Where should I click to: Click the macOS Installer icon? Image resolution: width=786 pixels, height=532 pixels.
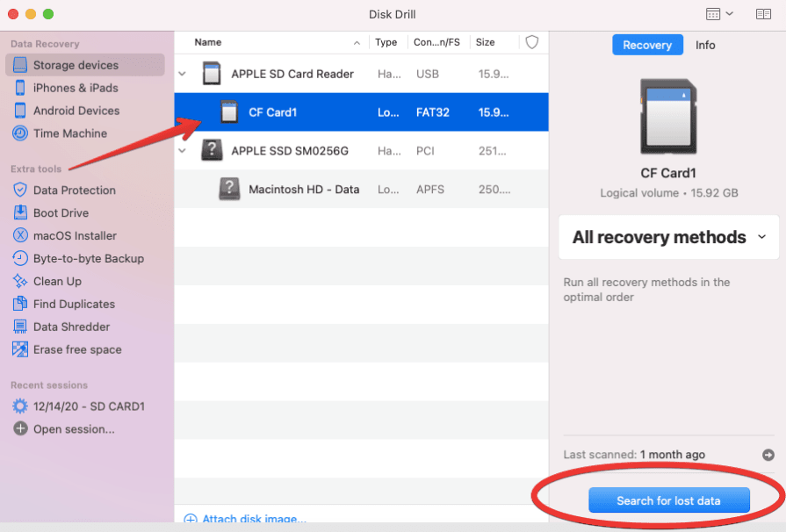pos(19,235)
